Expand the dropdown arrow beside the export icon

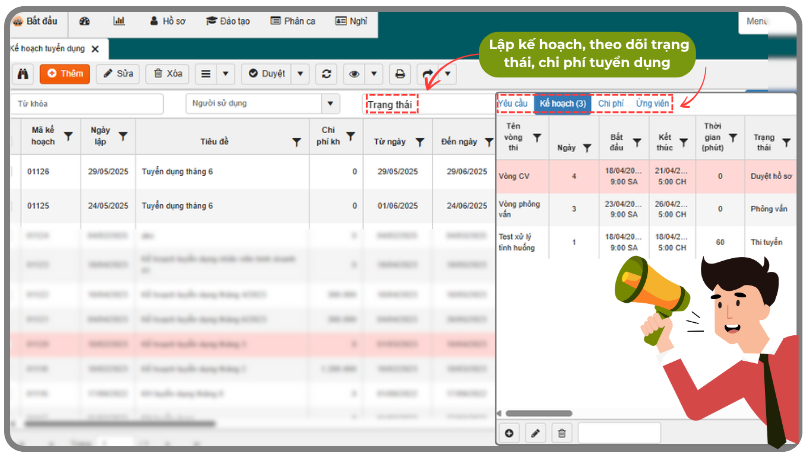click(448, 74)
